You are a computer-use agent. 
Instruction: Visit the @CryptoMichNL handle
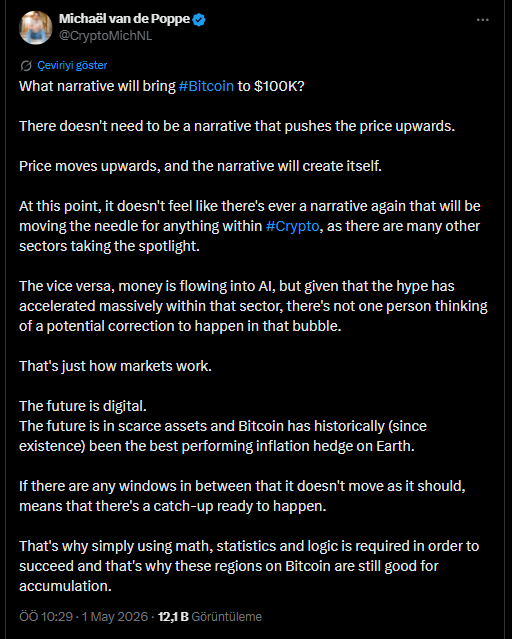(106, 36)
